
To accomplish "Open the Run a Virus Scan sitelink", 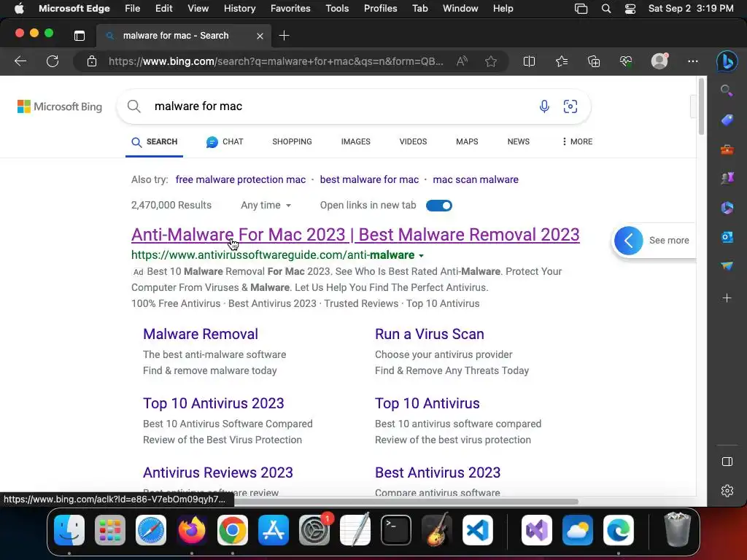I will click(429, 334).
